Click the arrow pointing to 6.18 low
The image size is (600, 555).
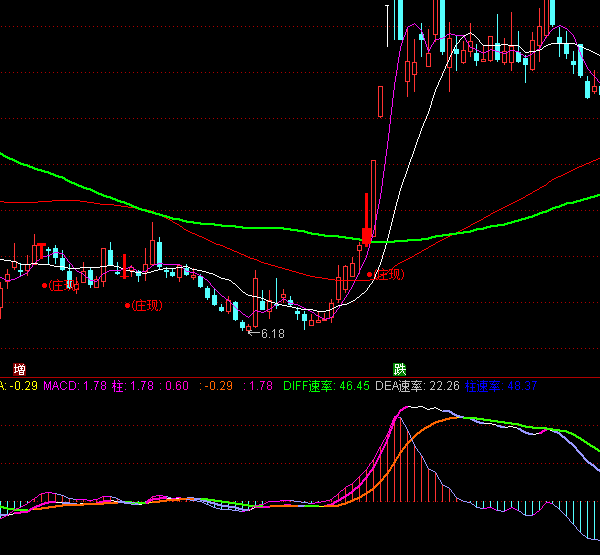tap(253, 333)
